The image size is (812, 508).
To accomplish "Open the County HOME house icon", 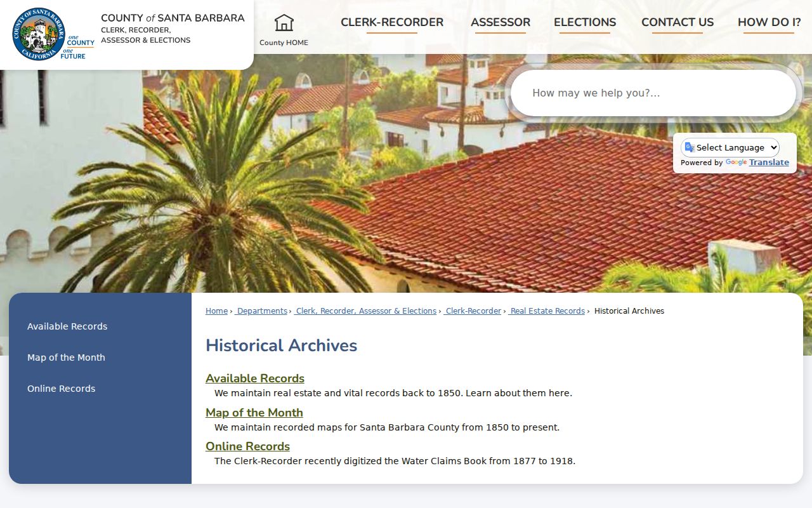I will 284,23.
